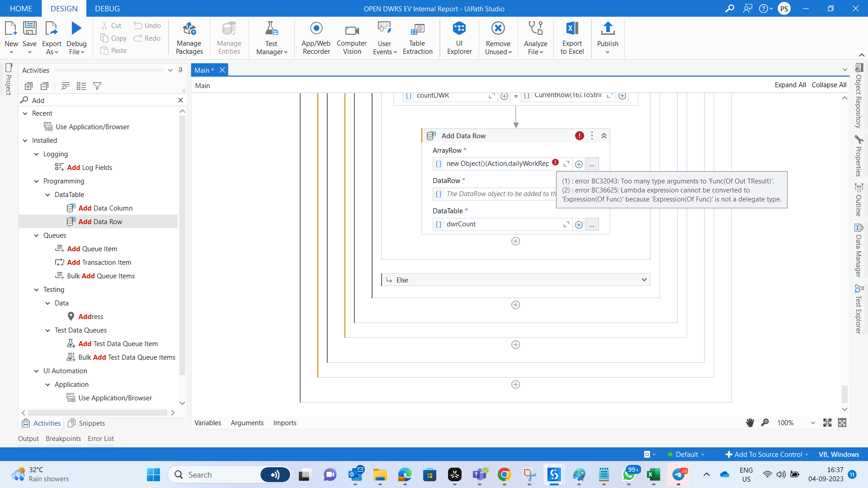The image size is (868, 488).
Task: Toggle pin on Activities panel
Action: click(180, 70)
